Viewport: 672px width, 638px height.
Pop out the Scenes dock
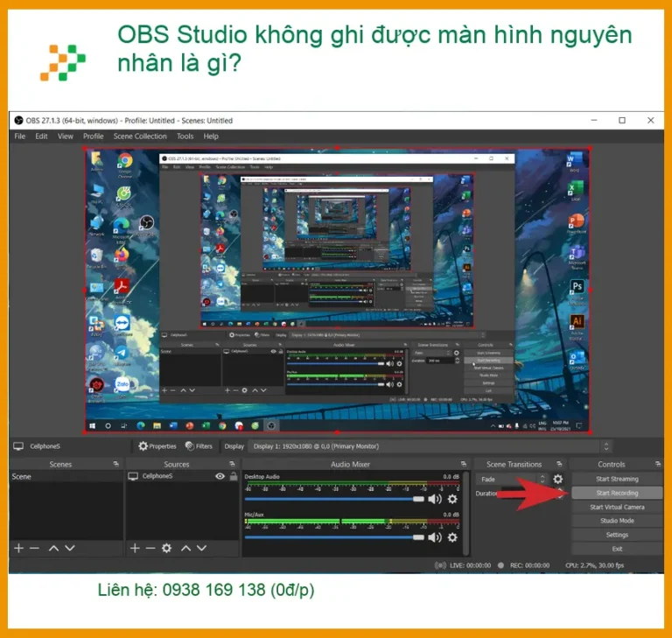click(x=115, y=464)
